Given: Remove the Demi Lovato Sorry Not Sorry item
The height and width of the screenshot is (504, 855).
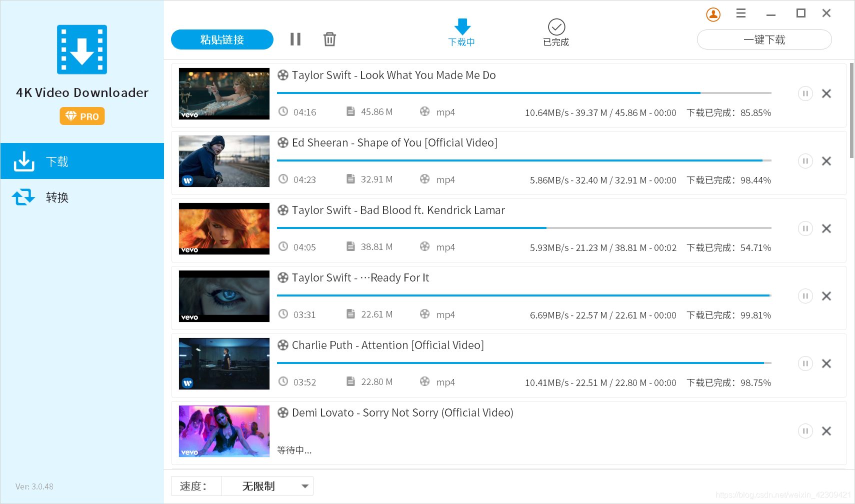Looking at the screenshot, I should pyautogui.click(x=826, y=431).
